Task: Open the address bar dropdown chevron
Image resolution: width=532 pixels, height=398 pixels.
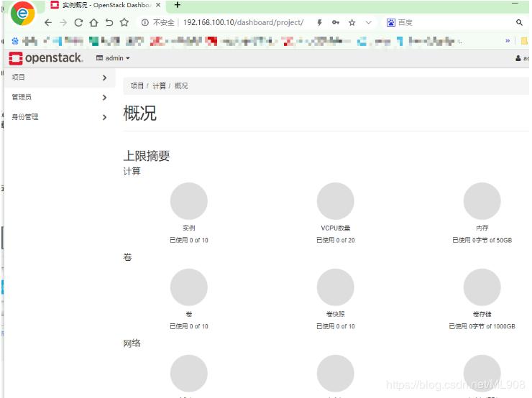Action: 369,23
